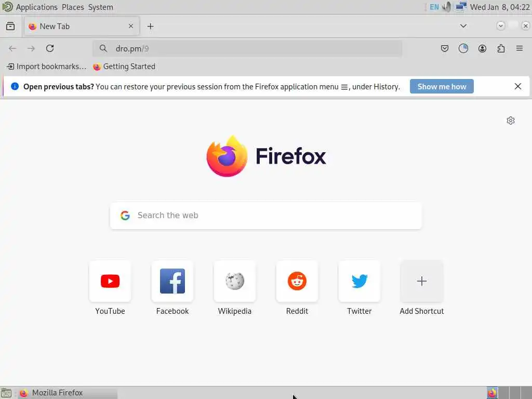
Task: Select Mozilla Firefox in the taskbar
Action: click(67, 393)
